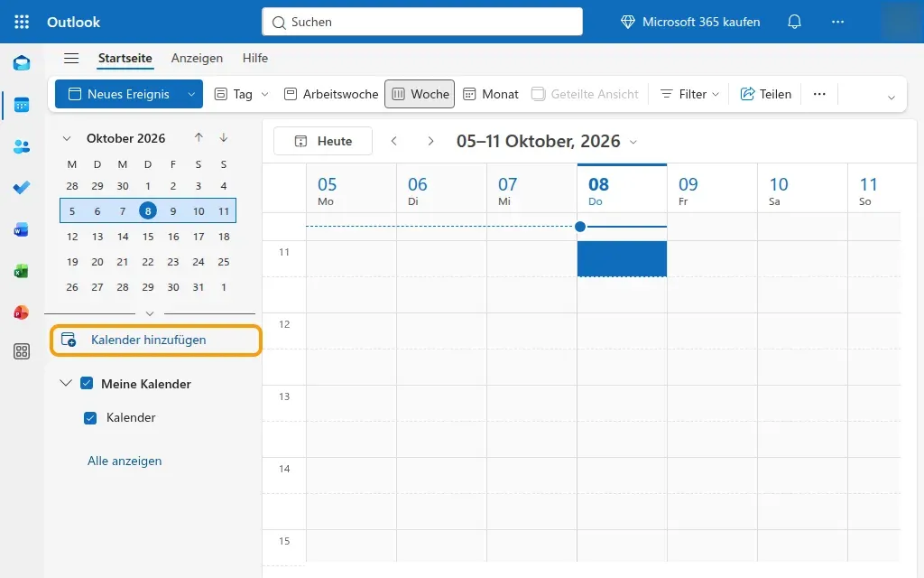Go to the next week arrow
This screenshot has height=578, width=924.
coord(430,141)
